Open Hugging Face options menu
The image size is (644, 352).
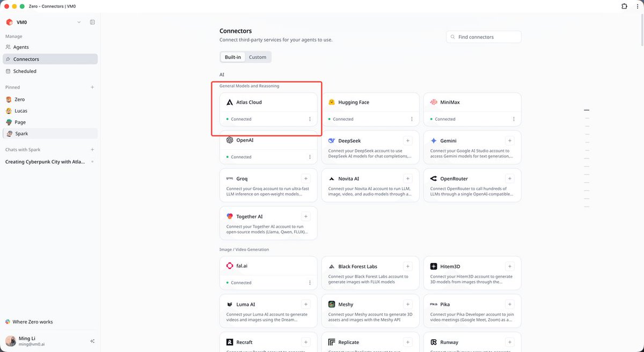pos(412,119)
